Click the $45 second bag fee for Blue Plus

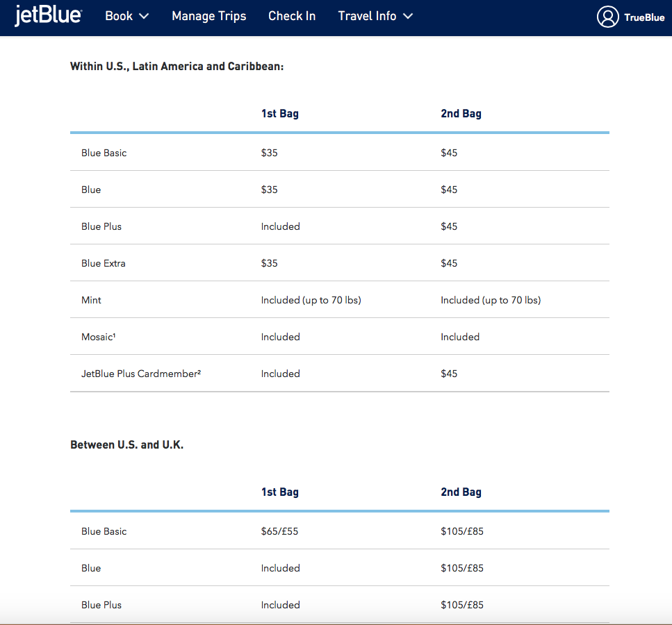coord(449,226)
